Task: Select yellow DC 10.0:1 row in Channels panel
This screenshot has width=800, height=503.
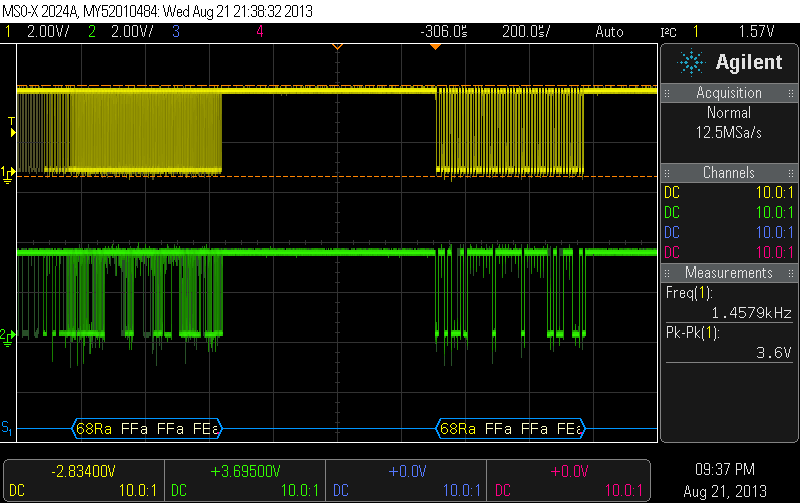Action: point(729,193)
